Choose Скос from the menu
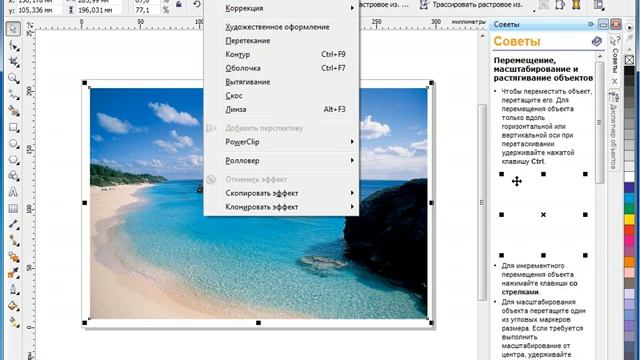 (282, 96)
